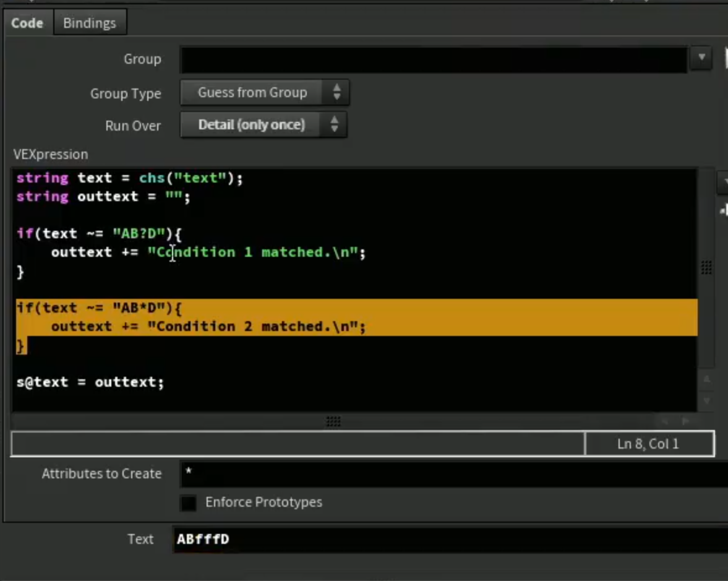Click the editor scroll down arrow
This screenshot has height=581, width=728.
[706, 400]
